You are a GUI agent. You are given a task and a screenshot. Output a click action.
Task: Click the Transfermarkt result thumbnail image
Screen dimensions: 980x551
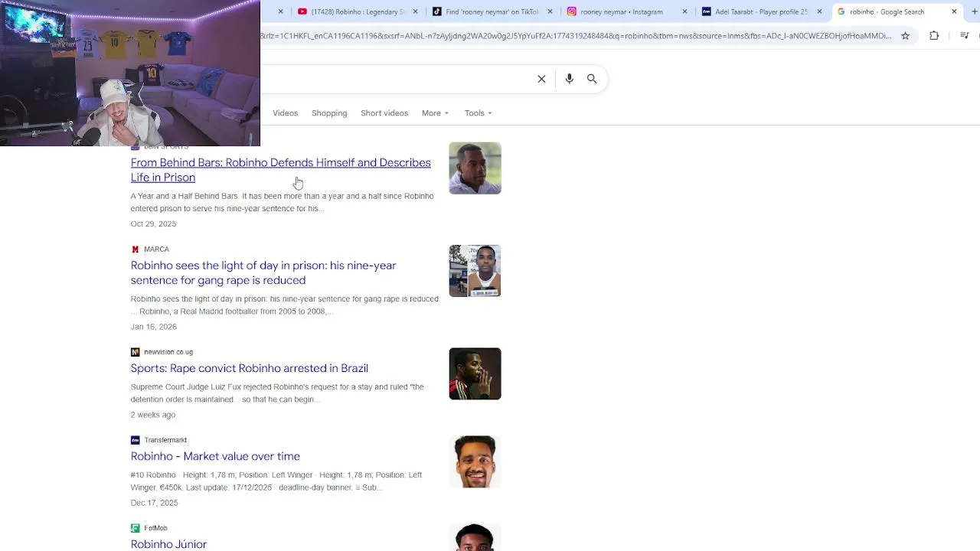click(475, 461)
